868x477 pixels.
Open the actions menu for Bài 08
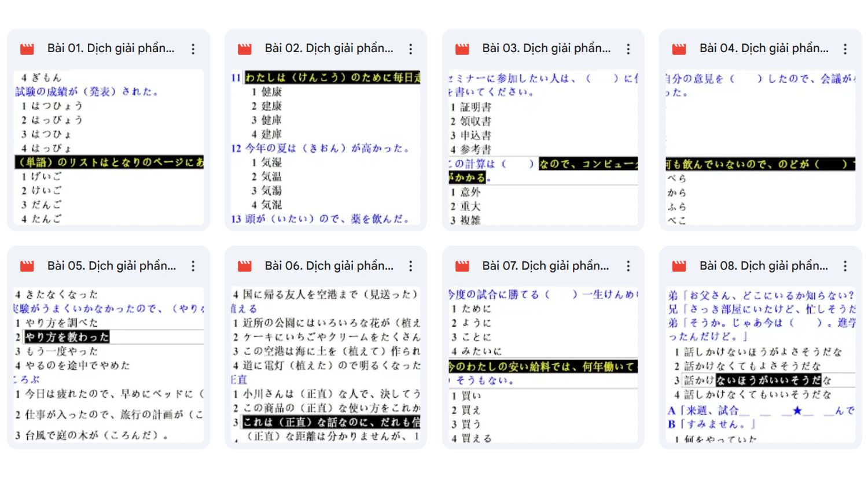pos(845,266)
